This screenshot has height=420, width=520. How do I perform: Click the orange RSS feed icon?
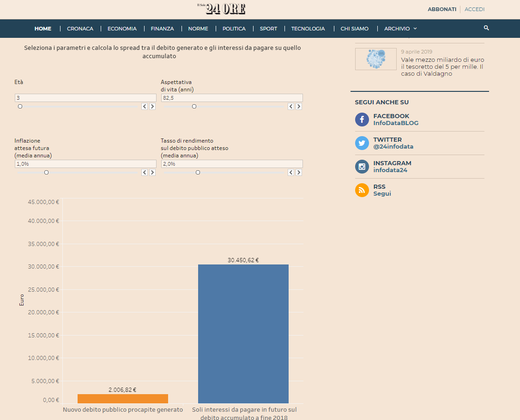point(362,190)
